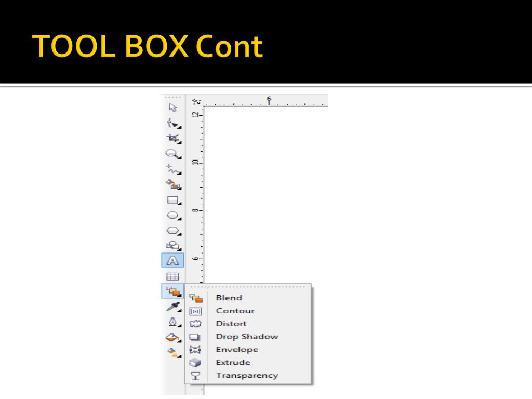Screen dimensions: 532x399
Task: Select the Ellipse tool
Action: point(174,216)
